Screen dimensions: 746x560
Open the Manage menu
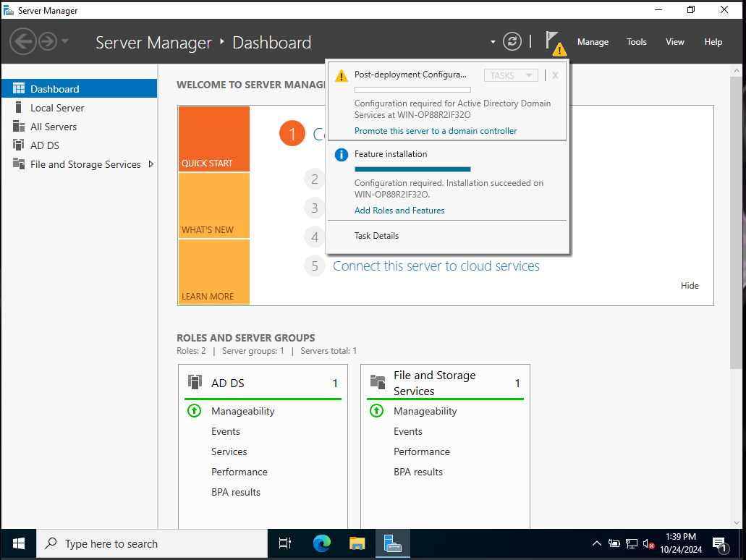tap(593, 42)
